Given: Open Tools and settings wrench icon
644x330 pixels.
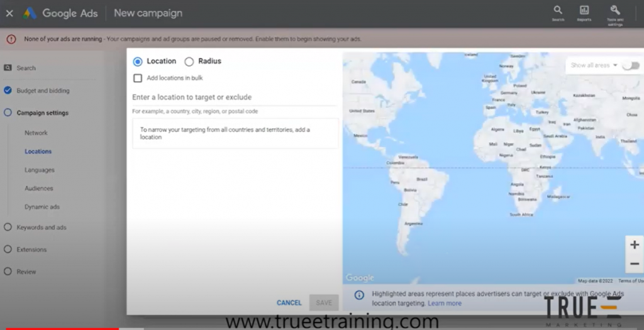Looking at the screenshot, I should (x=615, y=11).
